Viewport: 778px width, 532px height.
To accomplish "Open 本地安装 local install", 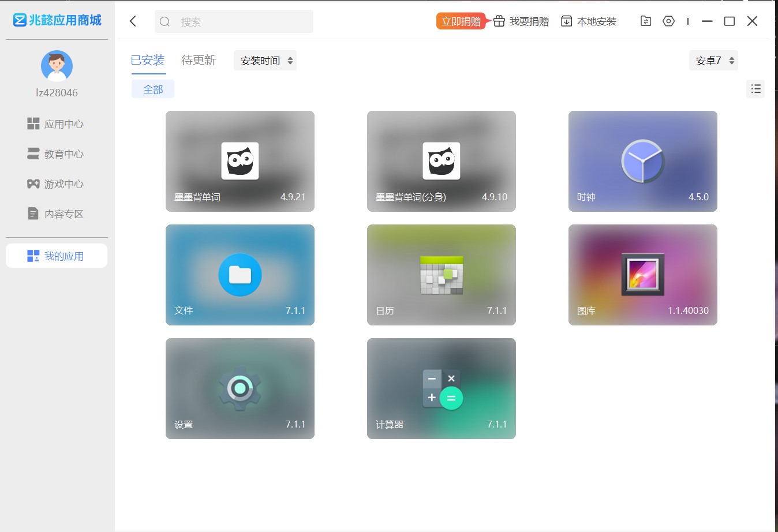I will tap(589, 21).
